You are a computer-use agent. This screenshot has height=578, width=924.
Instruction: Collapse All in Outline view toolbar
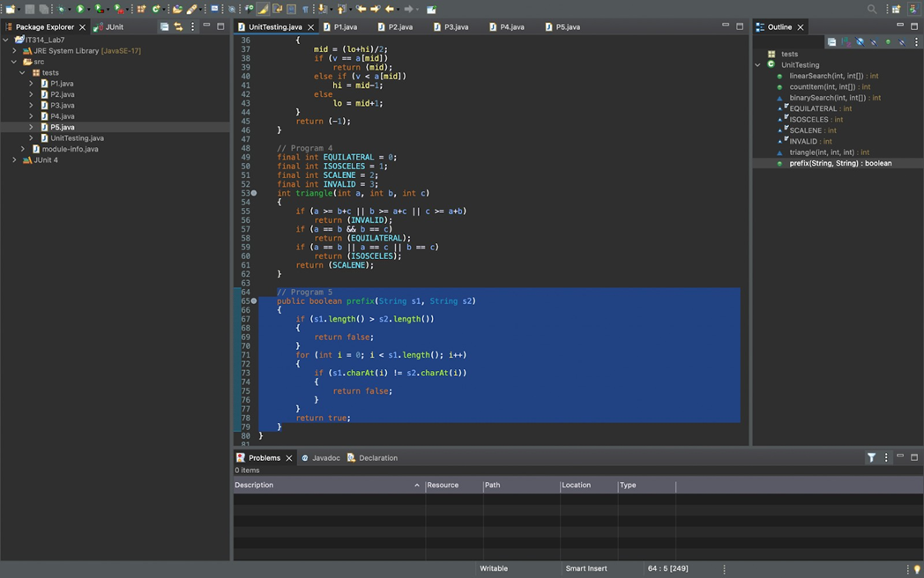click(x=831, y=41)
